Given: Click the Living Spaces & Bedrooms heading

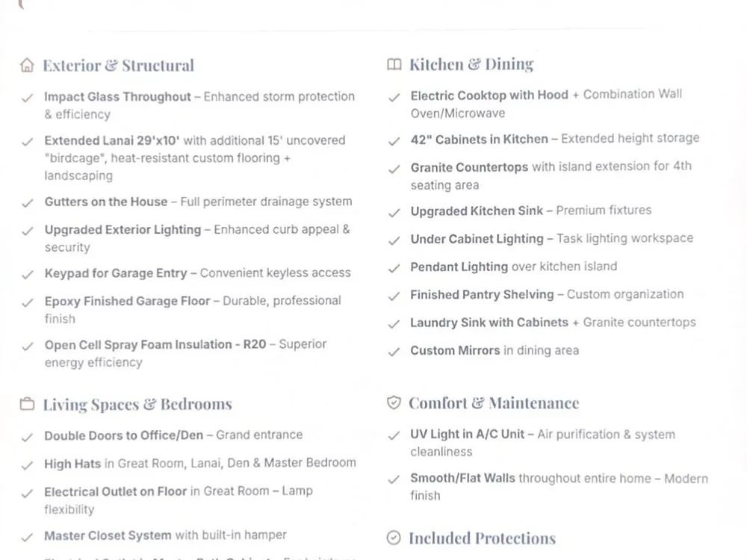Looking at the screenshot, I should click(x=137, y=404).
